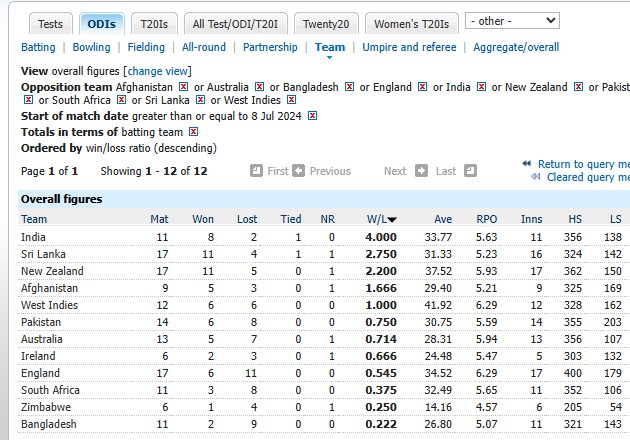Sort by the LS column header
Image resolution: width=630 pixels, height=440 pixels.
click(616, 219)
